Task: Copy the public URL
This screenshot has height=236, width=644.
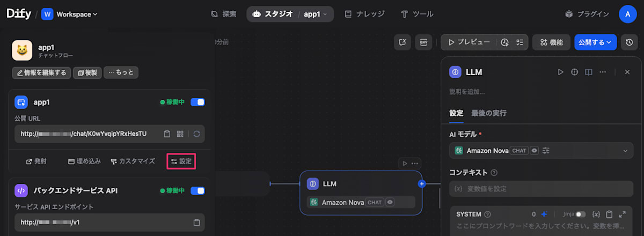Action: pos(167,134)
